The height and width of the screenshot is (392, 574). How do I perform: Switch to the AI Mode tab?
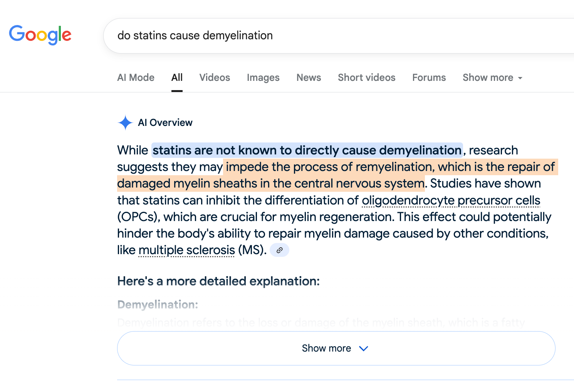pyautogui.click(x=136, y=78)
